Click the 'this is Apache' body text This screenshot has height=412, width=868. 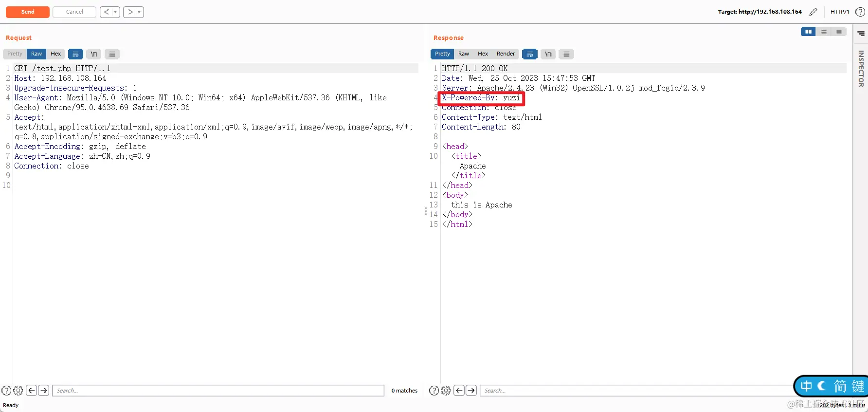click(482, 205)
